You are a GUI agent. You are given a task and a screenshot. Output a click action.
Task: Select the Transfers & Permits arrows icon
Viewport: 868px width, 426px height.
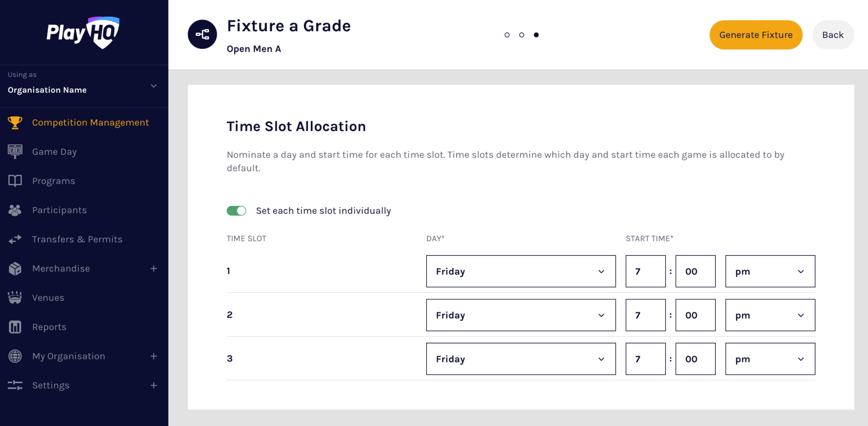coord(15,239)
